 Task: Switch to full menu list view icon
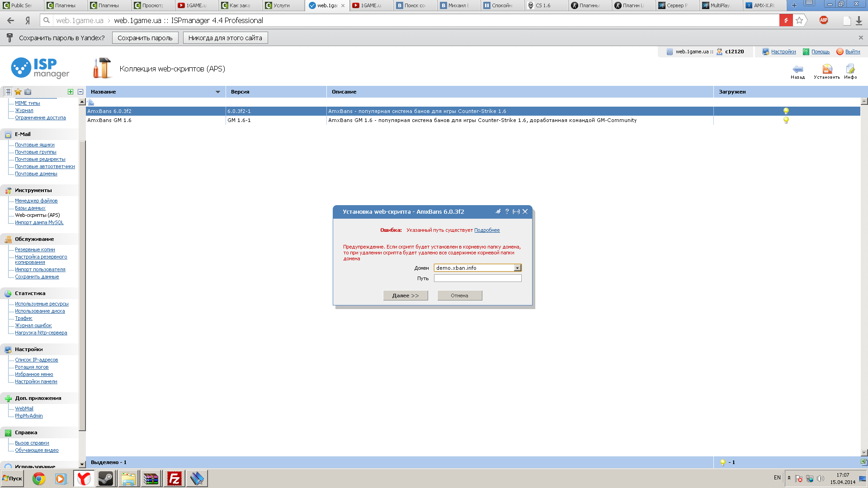[8, 92]
